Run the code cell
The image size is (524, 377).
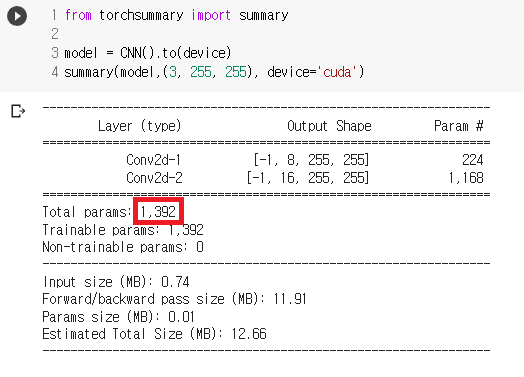pos(17,16)
